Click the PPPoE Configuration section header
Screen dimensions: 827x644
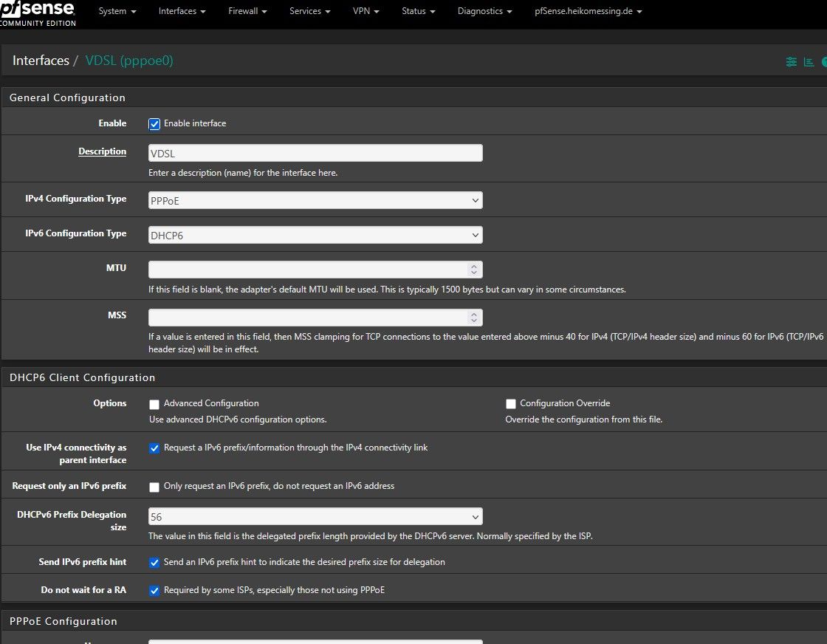tap(414, 621)
